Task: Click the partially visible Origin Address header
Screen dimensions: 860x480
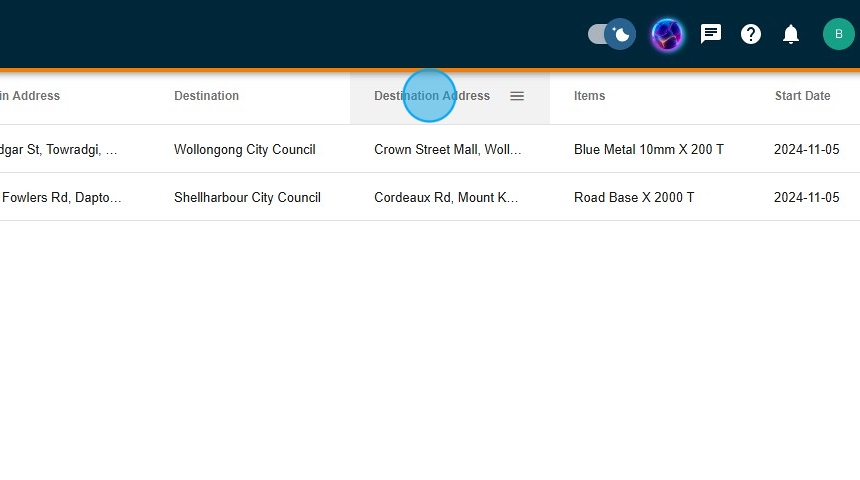Action: (30, 96)
